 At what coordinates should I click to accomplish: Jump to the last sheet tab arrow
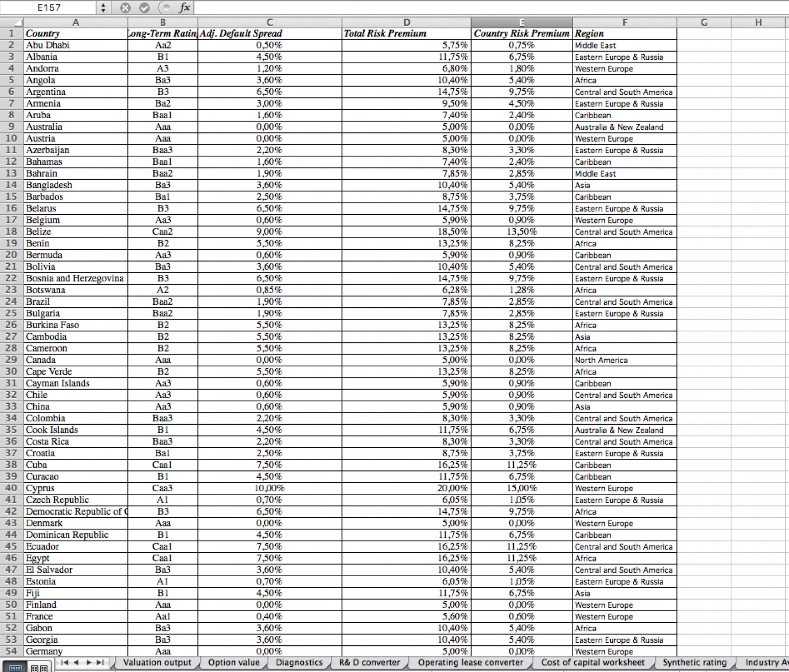100,662
